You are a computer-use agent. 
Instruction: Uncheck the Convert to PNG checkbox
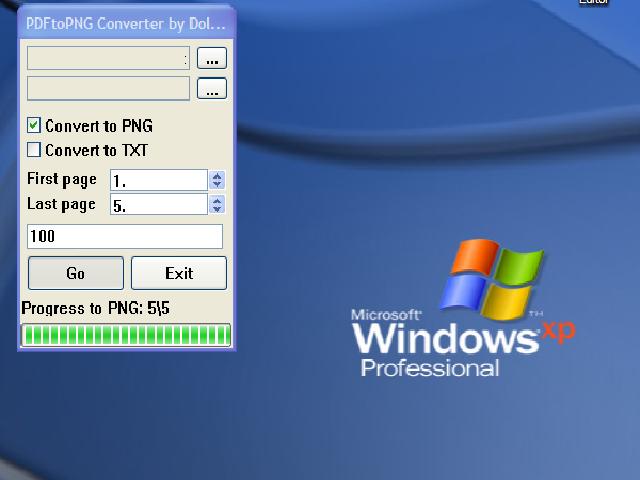point(34,125)
